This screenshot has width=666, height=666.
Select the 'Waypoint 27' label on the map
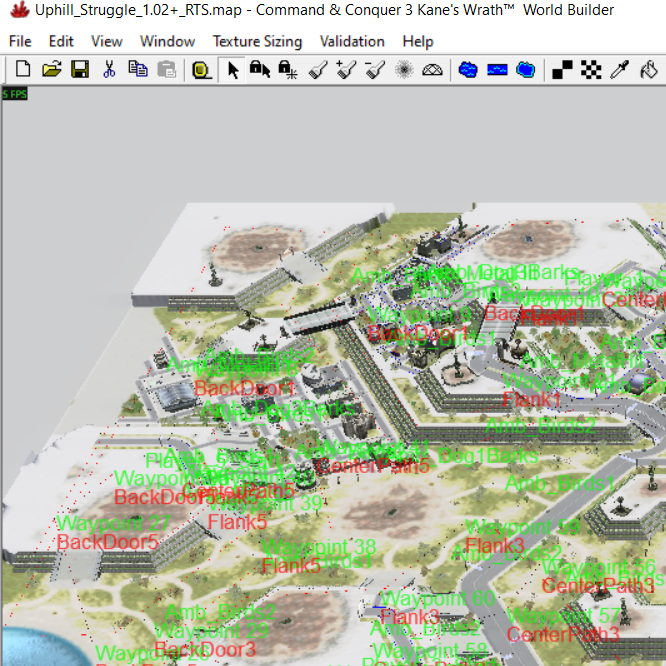click(x=113, y=523)
